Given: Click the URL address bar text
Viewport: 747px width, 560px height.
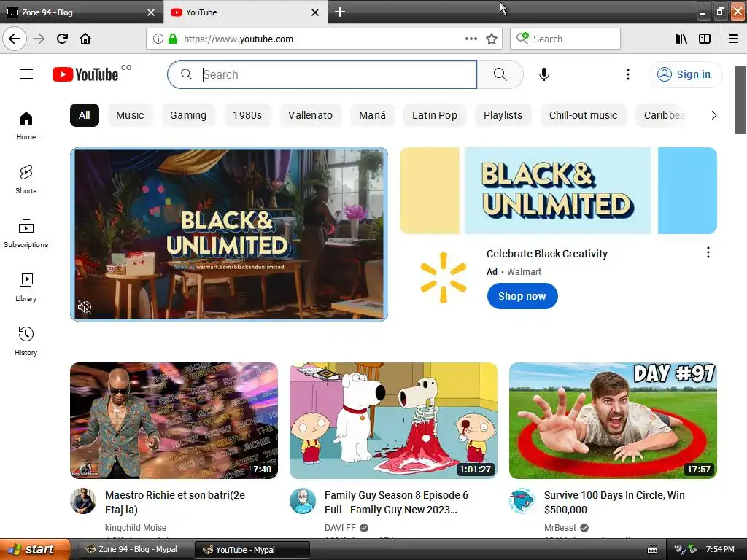Looking at the screenshot, I should [x=239, y=39].
